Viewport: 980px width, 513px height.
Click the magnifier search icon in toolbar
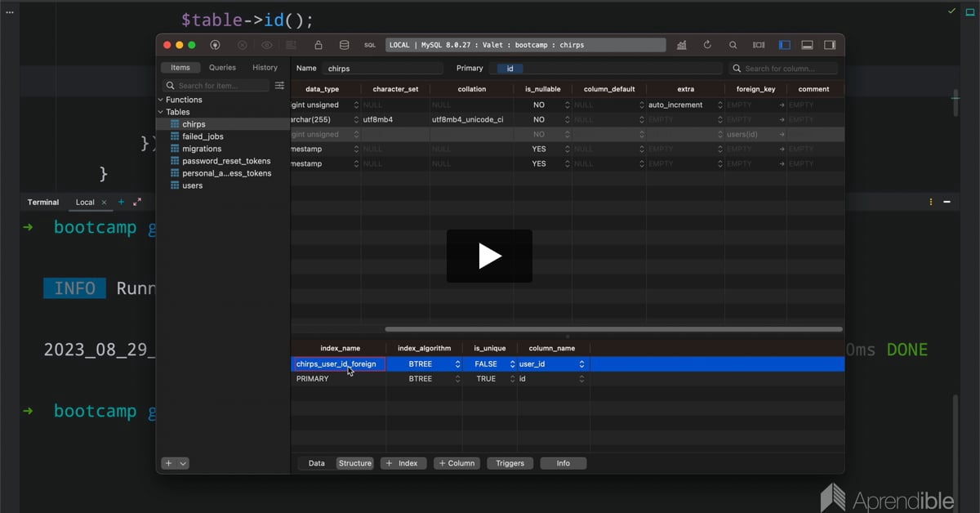733,46
